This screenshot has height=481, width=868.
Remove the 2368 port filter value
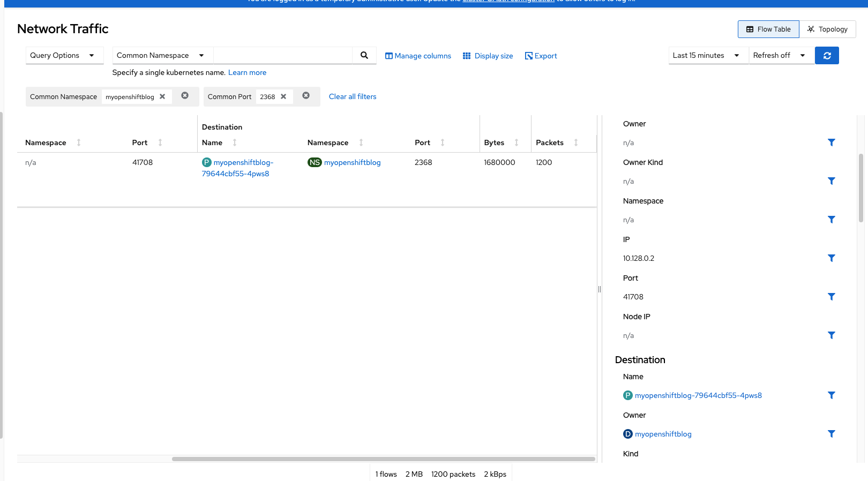click(x=283, y=96)
